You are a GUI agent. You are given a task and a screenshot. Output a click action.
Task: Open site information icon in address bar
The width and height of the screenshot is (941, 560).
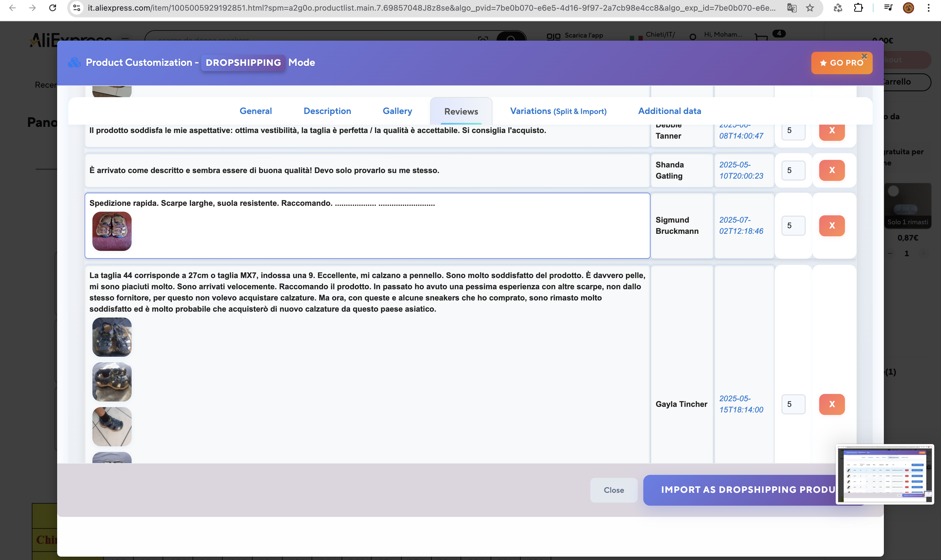tap(77, 8)
